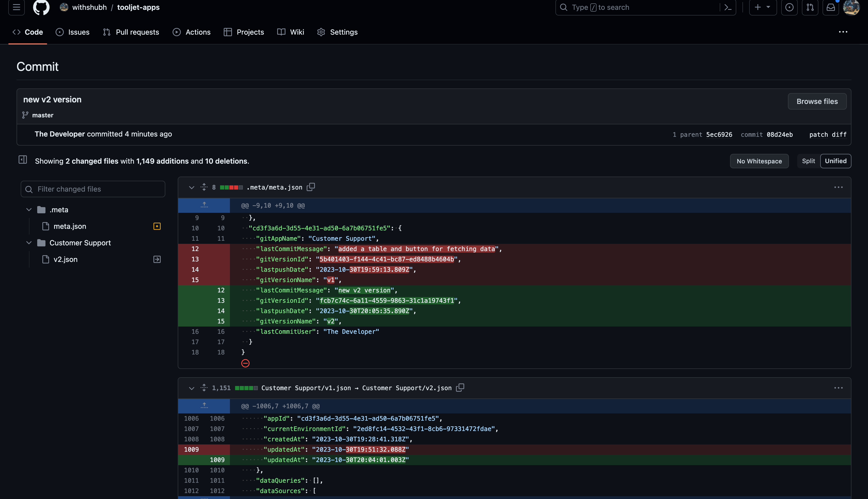Screen dimensions: 868x499
Task: Toggle file tree sidebar visibility
Action: tap(22, 160)
